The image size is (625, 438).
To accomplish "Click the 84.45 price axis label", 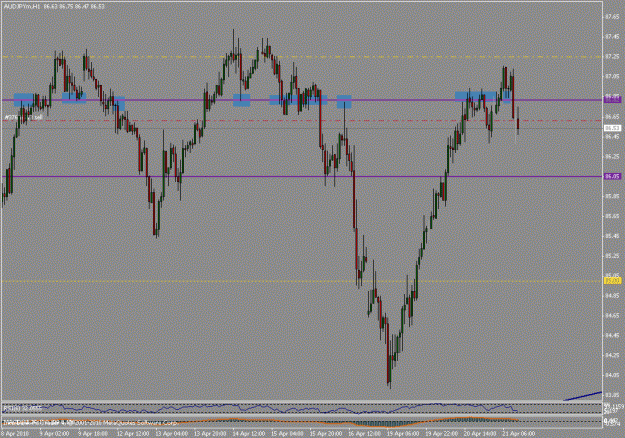I will click(x=612, y=335).
